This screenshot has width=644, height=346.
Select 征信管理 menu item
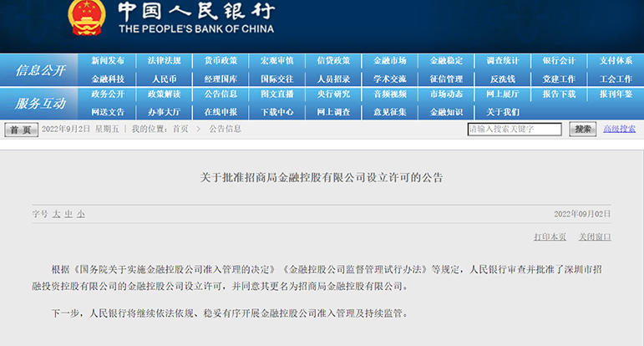(446, 79)
